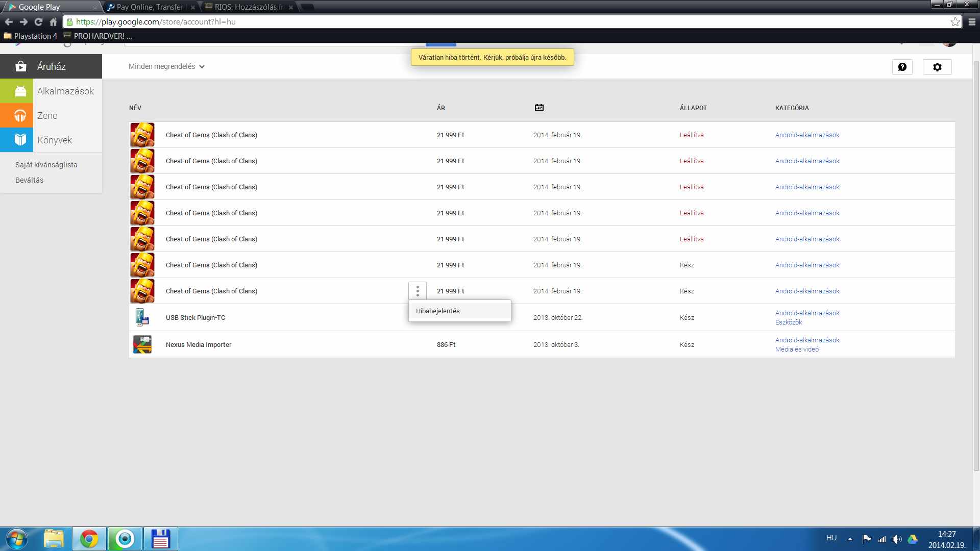
Task: Click the Könyvek book icon
Action: click(20, 140)
